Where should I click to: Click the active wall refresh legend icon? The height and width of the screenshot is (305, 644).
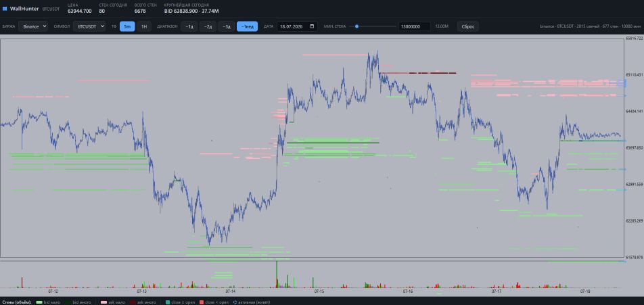234,302
